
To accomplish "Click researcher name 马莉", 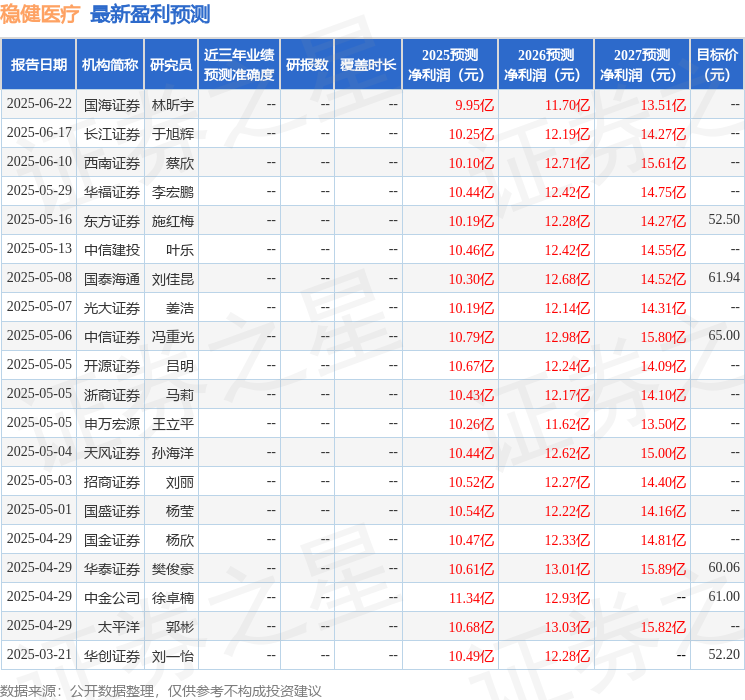I will tap(180, 395).
